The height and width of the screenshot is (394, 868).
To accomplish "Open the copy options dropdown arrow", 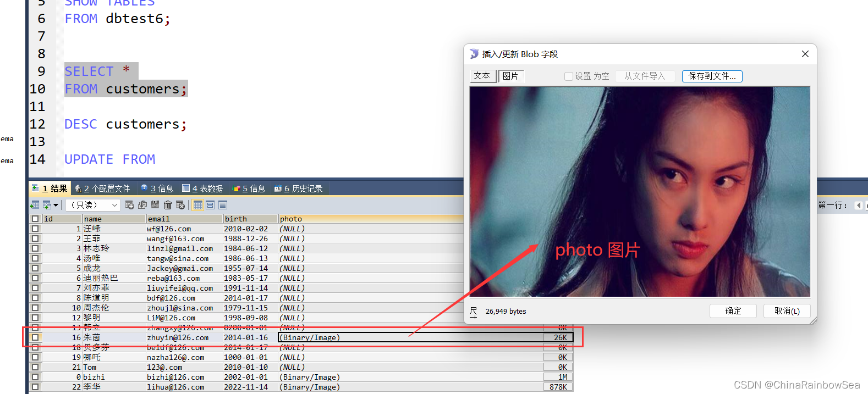I will 56,205.
